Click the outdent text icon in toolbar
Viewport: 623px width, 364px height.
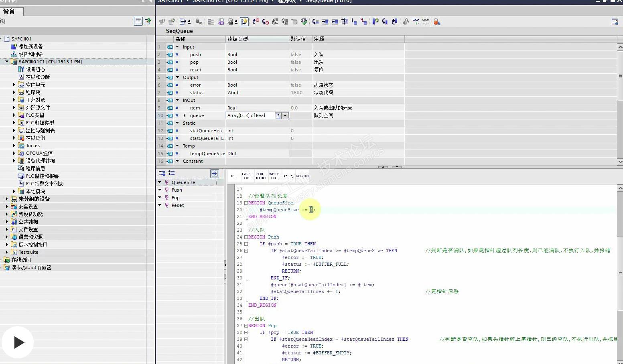pyautogui.click(x=335, y=22)
